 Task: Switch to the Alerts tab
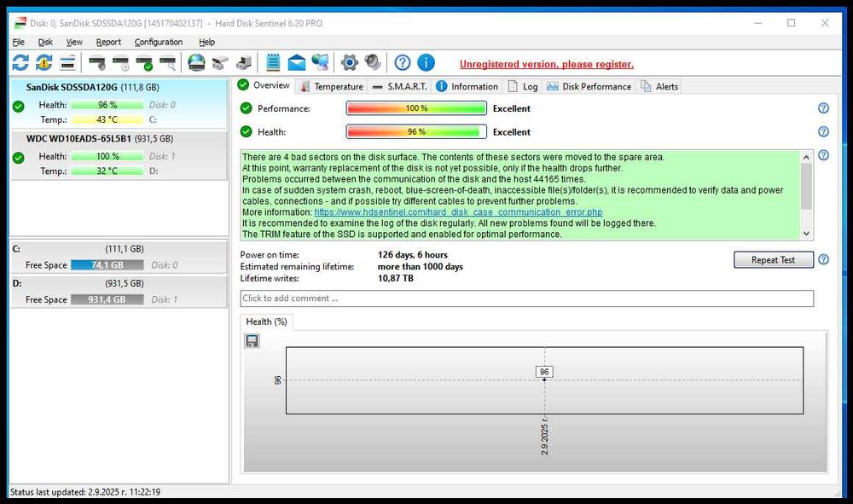tap(659, 86)
